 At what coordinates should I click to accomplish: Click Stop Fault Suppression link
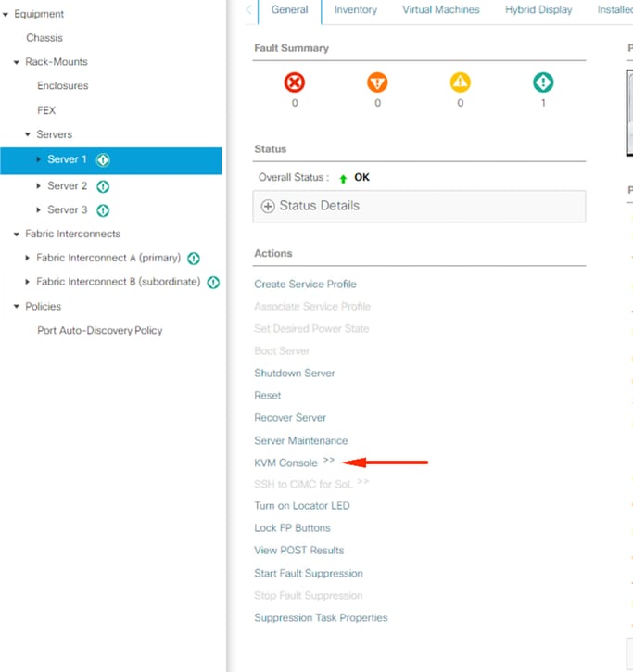point(309,596)
